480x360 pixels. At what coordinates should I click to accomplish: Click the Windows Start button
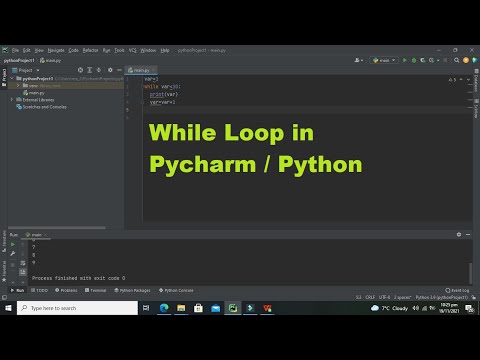click(8, 308)
